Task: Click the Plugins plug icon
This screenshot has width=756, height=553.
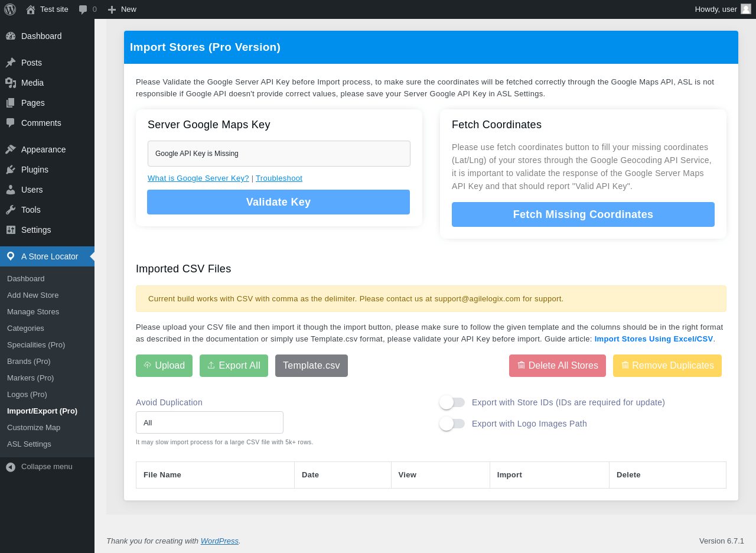Action: pyautogui.click(x=11, y=170)
